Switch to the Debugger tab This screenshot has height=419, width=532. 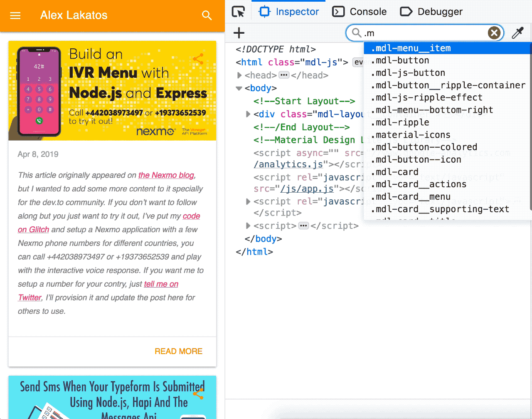coord(431,12)
